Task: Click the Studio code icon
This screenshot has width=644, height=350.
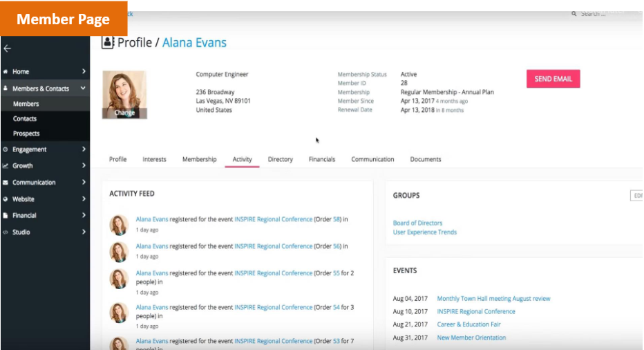Action: click(x=6, y=232)
